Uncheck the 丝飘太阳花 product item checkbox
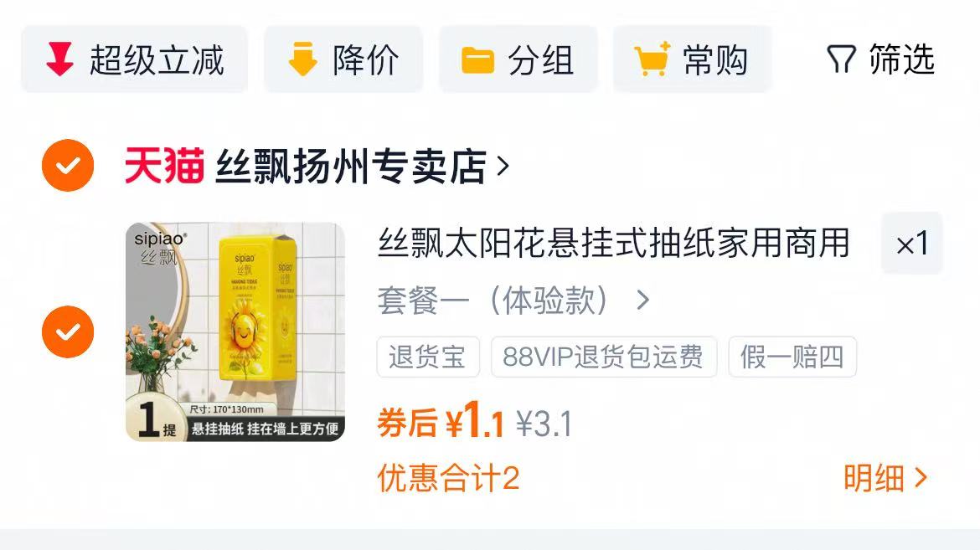Image resolution: width=980 pixels, height=550 pixels. tap(68, 332)
